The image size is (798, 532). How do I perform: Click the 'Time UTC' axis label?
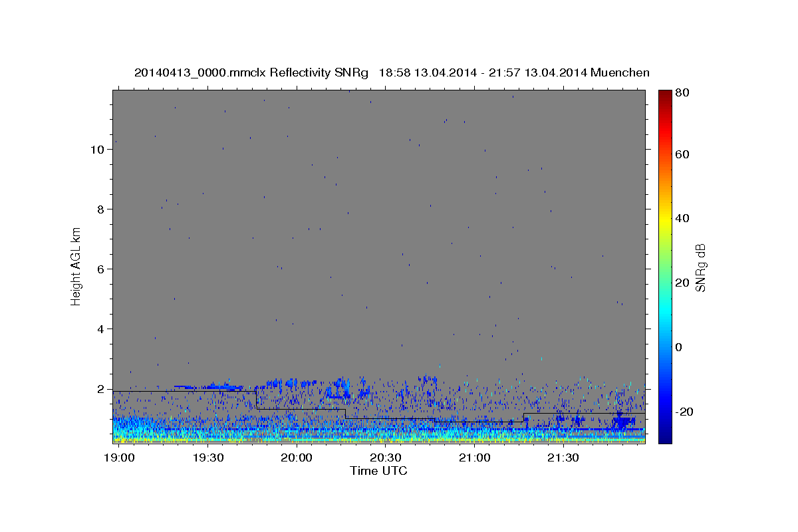coord(378,471)
